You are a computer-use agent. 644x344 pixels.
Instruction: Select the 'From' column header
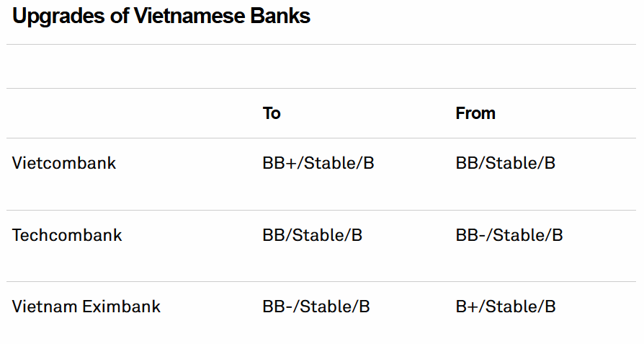click(475, 113)
